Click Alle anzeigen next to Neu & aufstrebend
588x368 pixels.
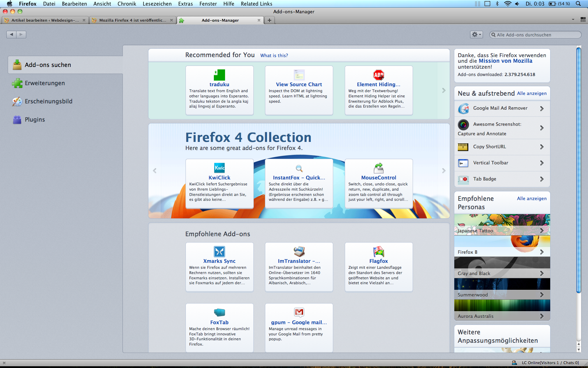tap(532, 94)
